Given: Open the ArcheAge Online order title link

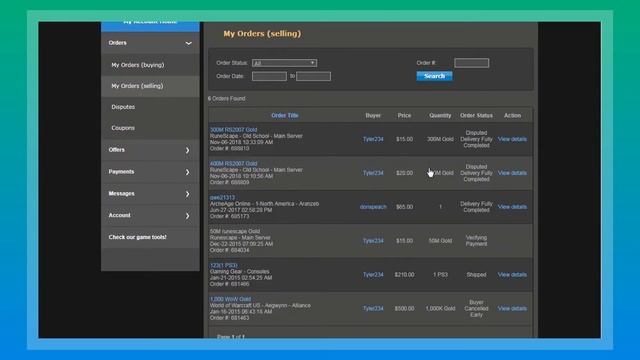Looking at the screenshot, I should pyautogui.click(x=222, y=198).
